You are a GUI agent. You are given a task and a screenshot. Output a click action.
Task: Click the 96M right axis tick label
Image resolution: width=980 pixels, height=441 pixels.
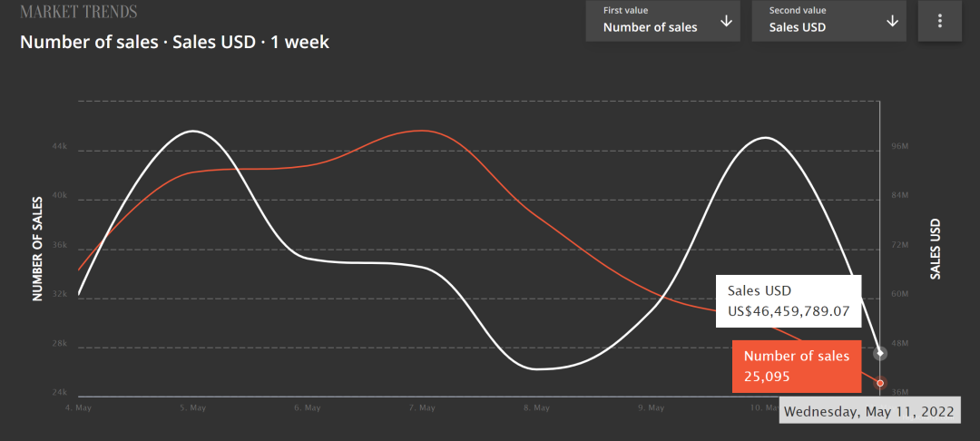pyautogui.click(x=900, y=147)
